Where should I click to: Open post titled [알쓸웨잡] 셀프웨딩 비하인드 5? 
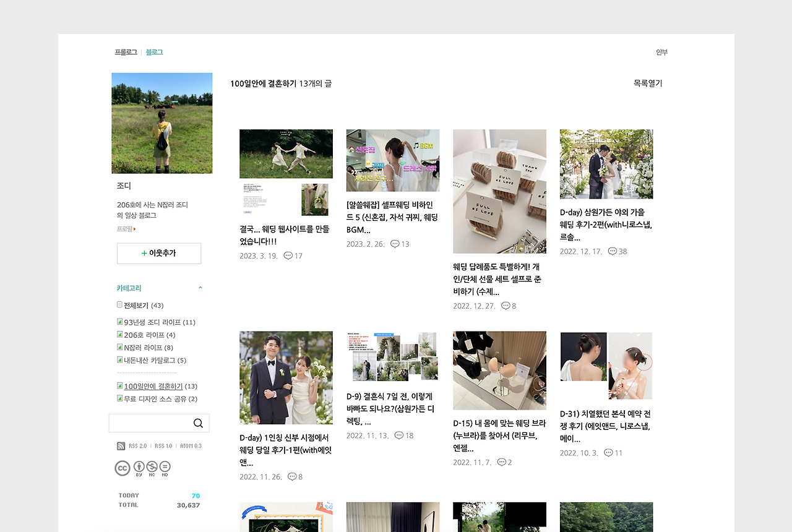click(393, 217)
